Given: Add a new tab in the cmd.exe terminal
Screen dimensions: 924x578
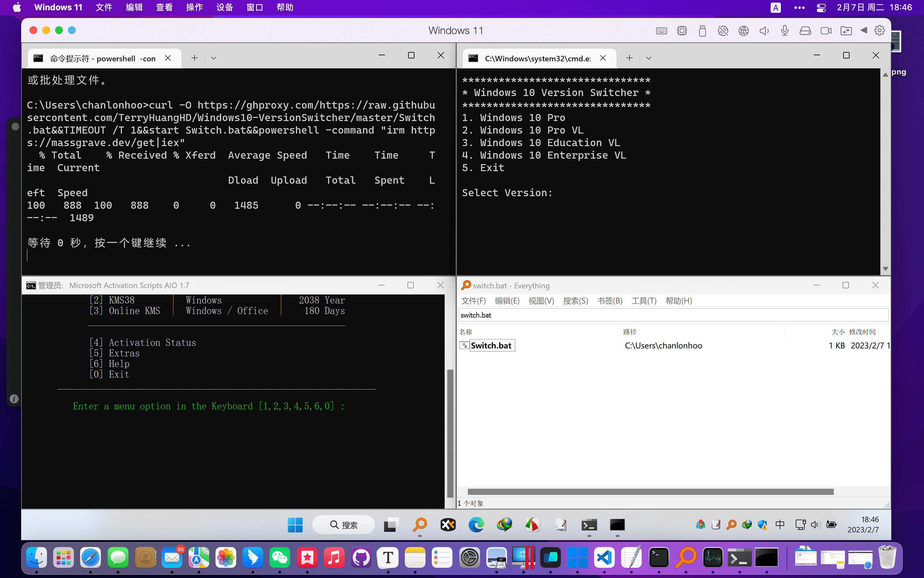Looking at the screenshot, I should (x=629, y=58).
